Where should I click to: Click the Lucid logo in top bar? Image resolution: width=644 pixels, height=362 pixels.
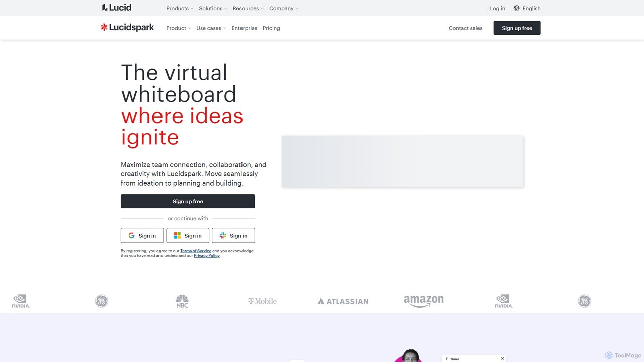click(117, 8)
